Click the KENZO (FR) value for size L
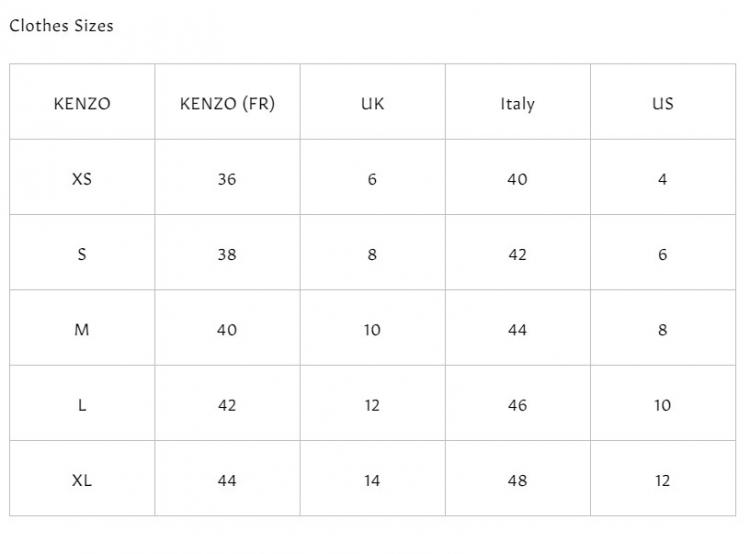The image size is (750, 554). tap(227, 405)
